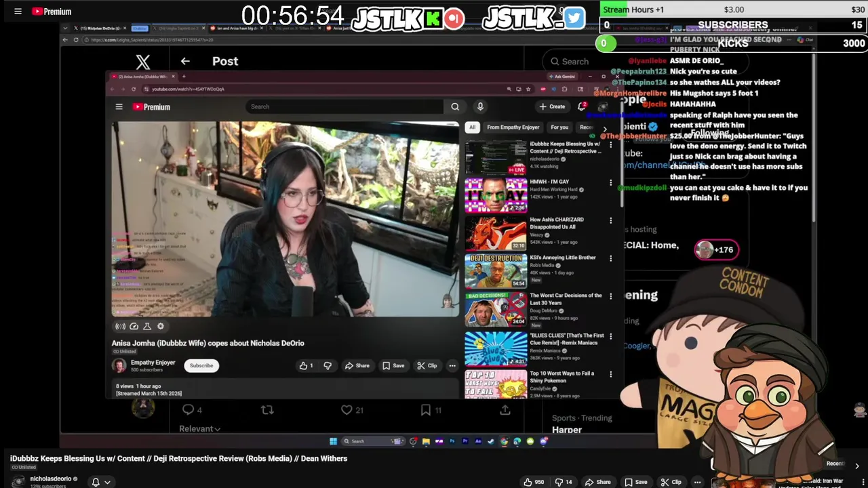
Task: Click the outer YouTube Premium logo
Action: coord(52,12)
